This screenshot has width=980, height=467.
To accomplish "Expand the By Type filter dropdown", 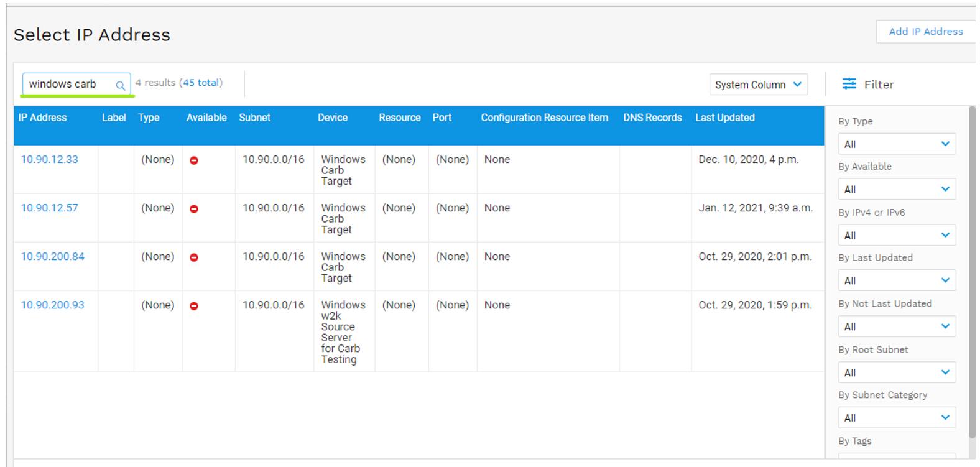I will pyautogui.click(x=896, y=144).
